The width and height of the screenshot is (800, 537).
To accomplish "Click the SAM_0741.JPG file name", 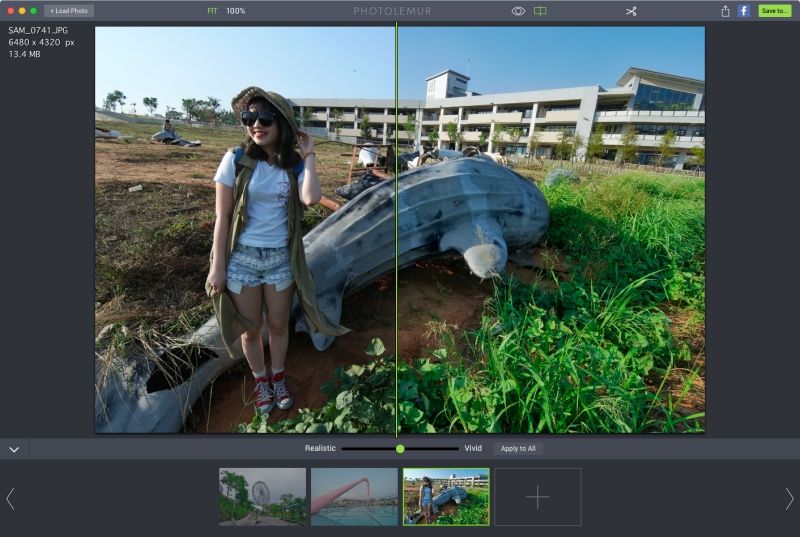I will coord(38,31).
